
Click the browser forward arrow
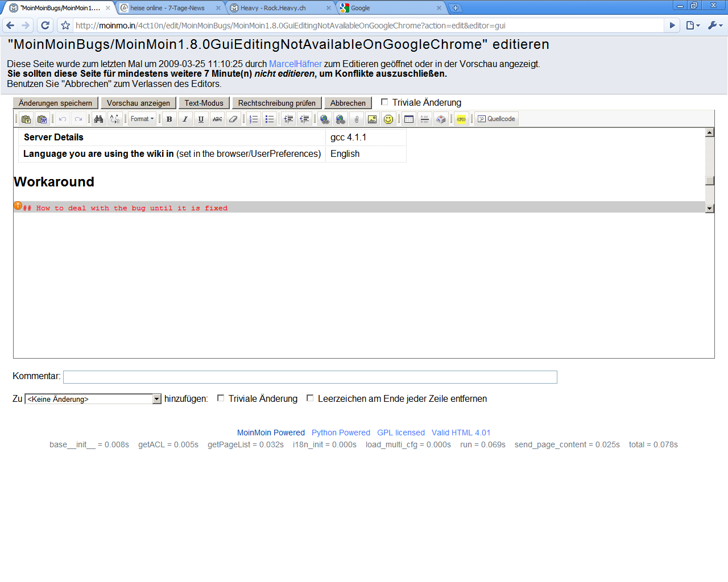coord(26,25)
